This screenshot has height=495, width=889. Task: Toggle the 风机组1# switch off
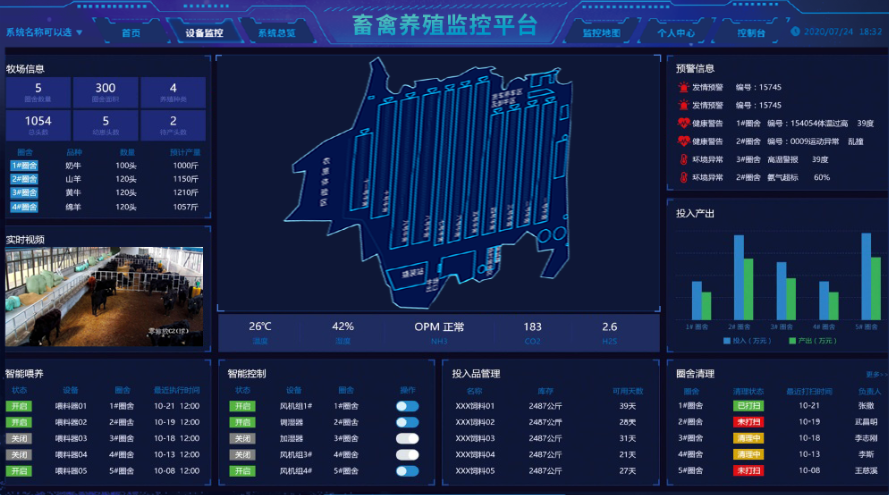(x=407, y=406)
